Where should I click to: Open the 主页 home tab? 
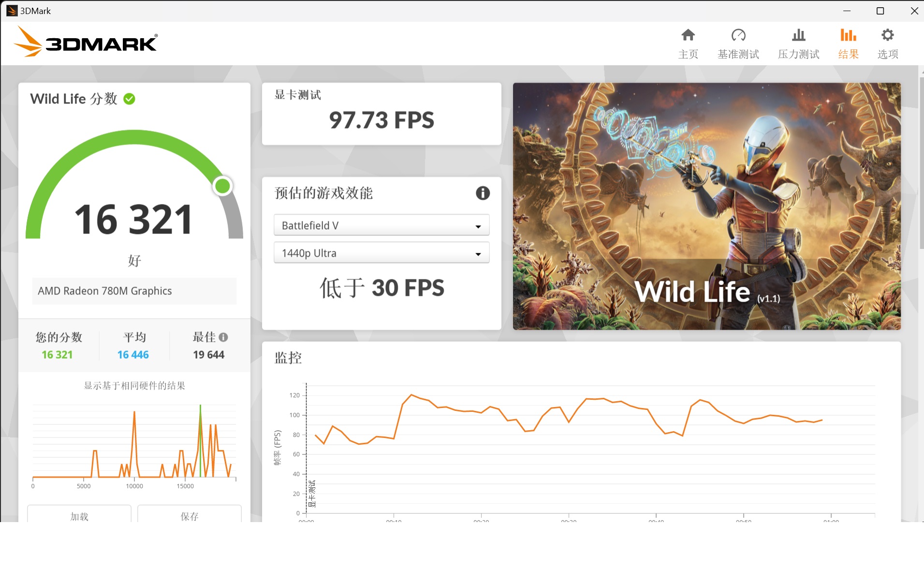point(688,44)
